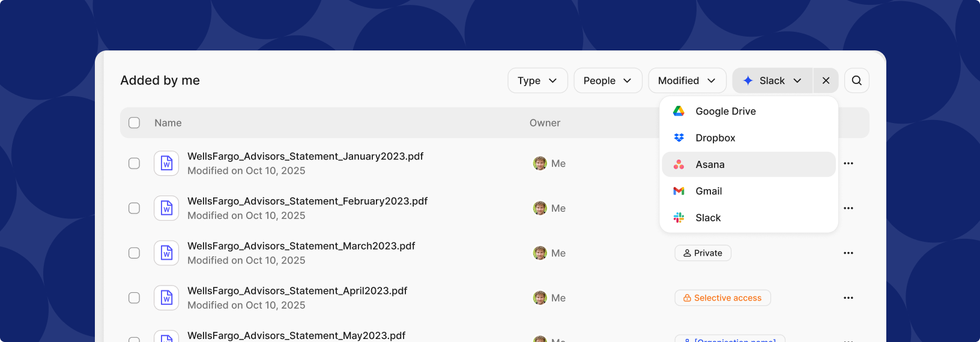Toggle the select-all checkbox in header
980x342 pixels.
tap(135, 122)
